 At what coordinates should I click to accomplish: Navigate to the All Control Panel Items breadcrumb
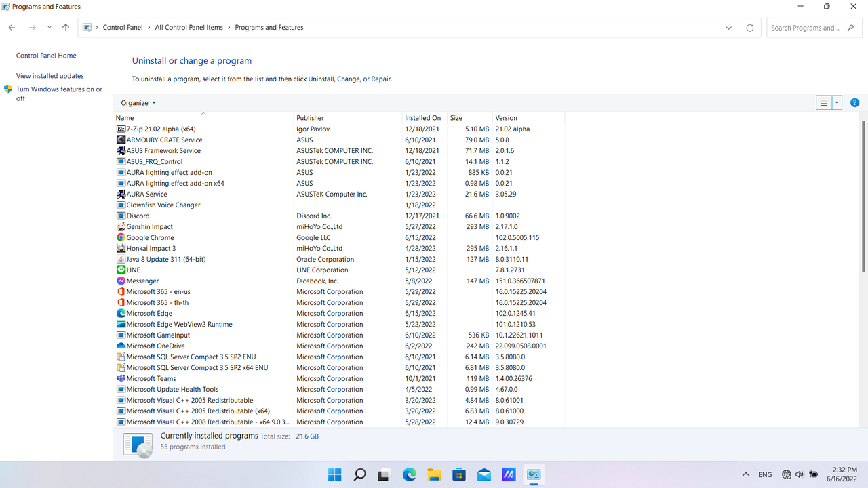click(187, 27)
